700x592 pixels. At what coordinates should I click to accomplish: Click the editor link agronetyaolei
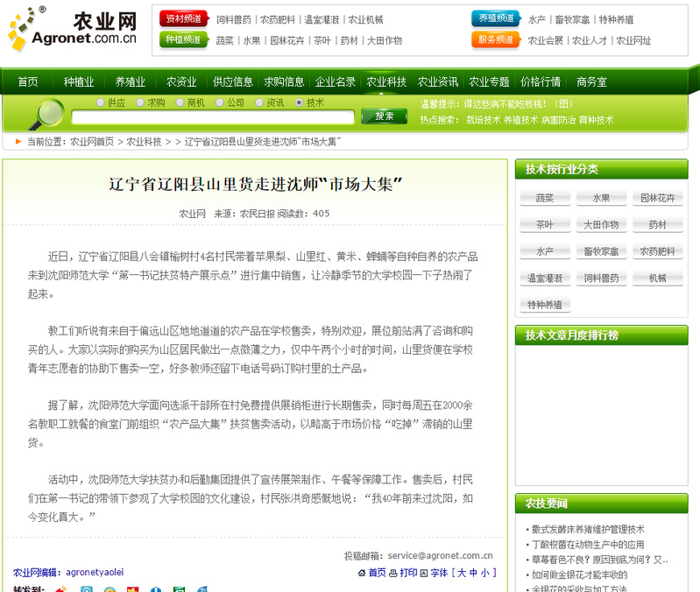click(x=95, y=573)
